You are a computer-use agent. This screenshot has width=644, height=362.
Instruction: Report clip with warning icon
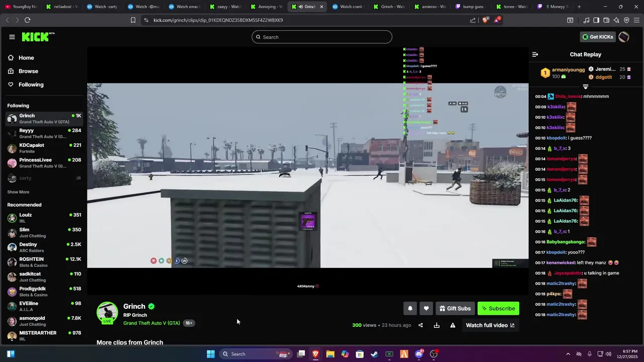[453, 325]
